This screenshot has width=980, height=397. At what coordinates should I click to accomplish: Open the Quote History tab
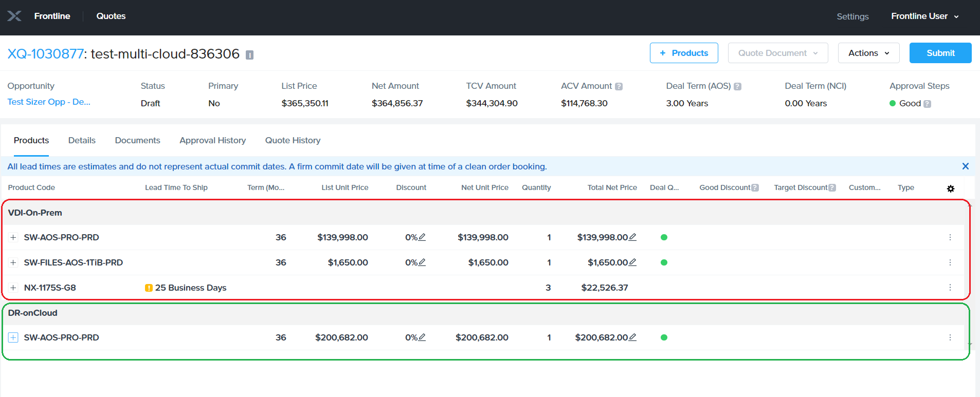(x=293, y=140)
